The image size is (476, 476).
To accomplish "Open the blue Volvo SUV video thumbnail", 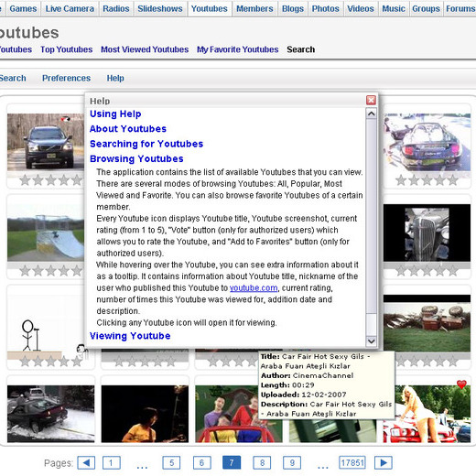I will tap(46, 142).
